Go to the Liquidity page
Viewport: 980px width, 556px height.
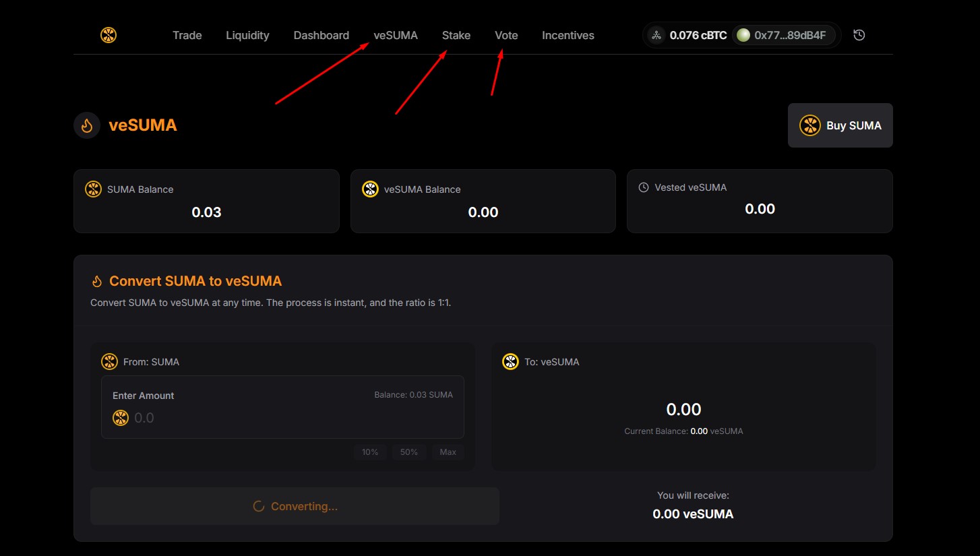pos(247,35)
